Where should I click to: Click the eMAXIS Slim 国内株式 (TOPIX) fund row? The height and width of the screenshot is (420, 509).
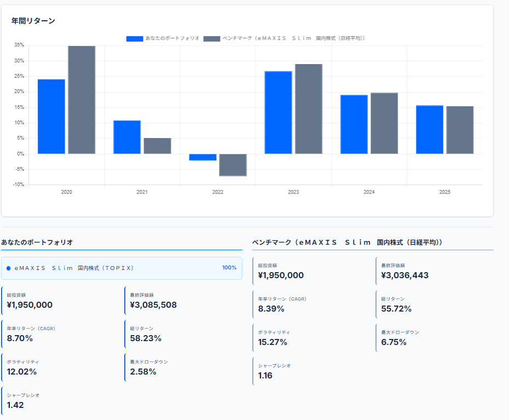(109, 268)
